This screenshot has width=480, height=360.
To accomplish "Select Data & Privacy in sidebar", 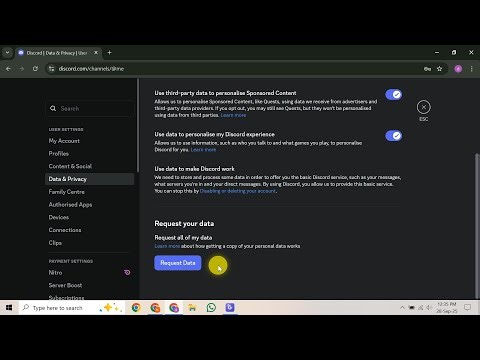I will point(89,179).
